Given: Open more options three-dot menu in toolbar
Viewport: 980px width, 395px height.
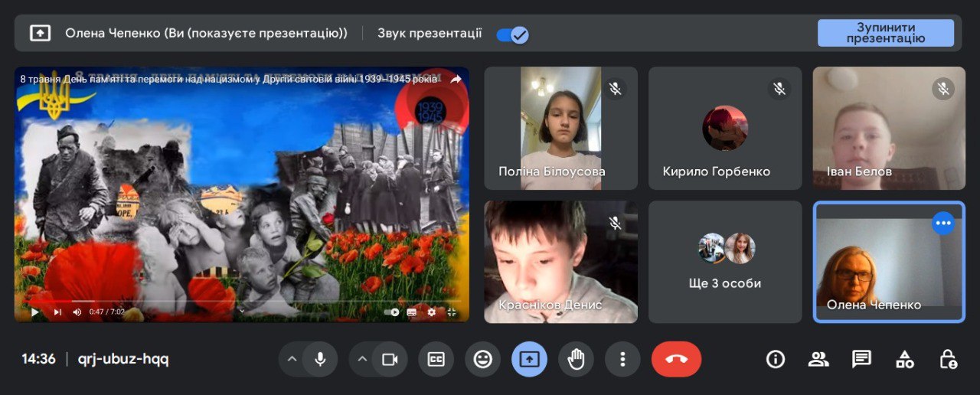Looking at the screenshot, I should [622, 360].
